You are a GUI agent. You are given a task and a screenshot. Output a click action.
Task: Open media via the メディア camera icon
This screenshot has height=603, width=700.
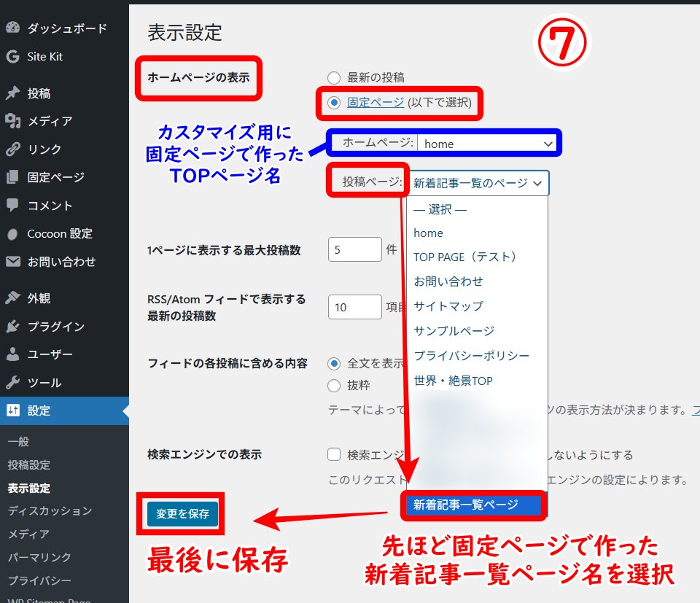(x=12, y=121)
